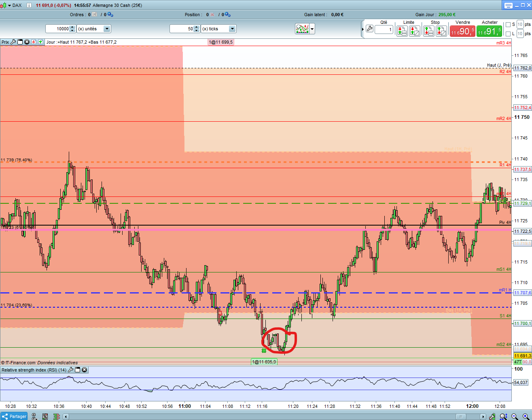Screen dimensions: 532x420
Task: Click the 11 729,1 price axis label
Action: tap(522, 203)
